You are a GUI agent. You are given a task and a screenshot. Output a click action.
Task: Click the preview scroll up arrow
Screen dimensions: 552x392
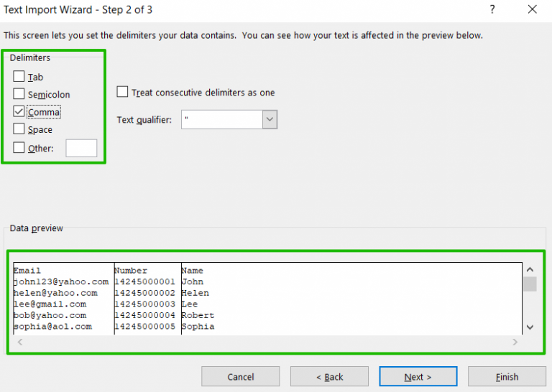tap(530, 270)
